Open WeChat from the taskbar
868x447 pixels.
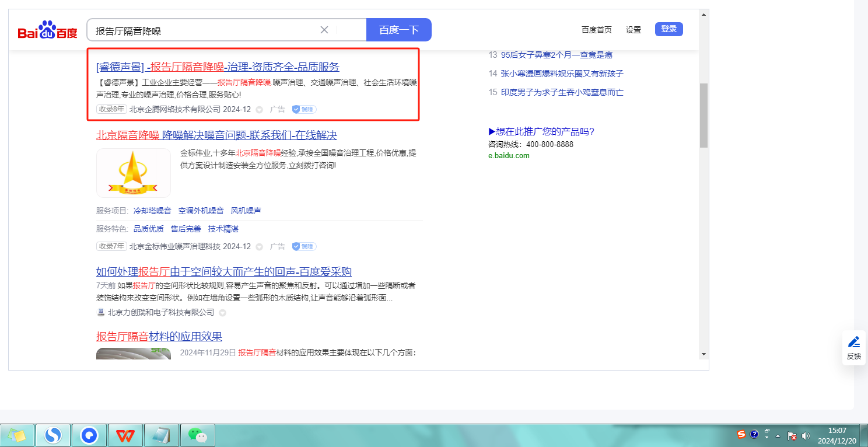(198, 435)
